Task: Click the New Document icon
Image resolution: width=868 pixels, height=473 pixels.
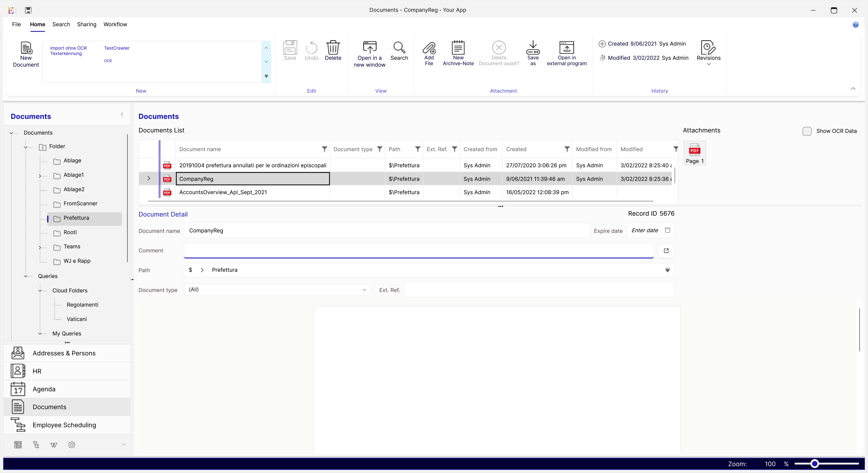Action: (26, 48)
